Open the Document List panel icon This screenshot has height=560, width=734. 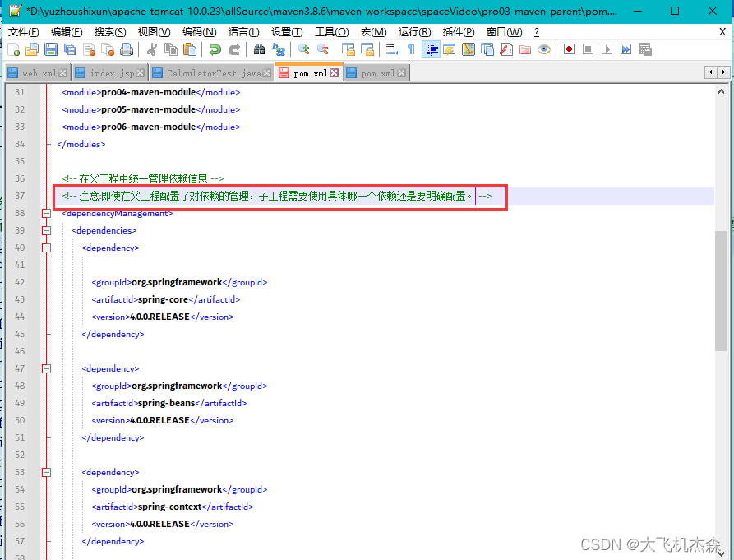487,49
